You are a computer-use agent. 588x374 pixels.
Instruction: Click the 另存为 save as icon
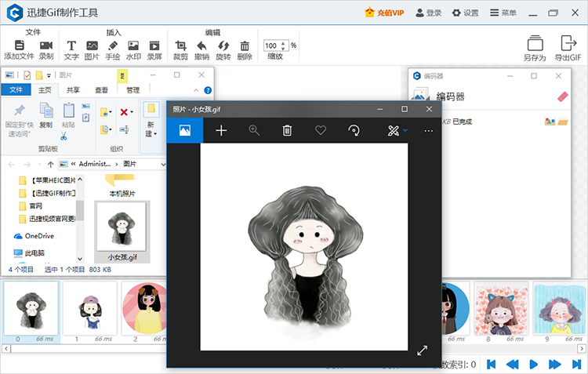coord(535,43)
